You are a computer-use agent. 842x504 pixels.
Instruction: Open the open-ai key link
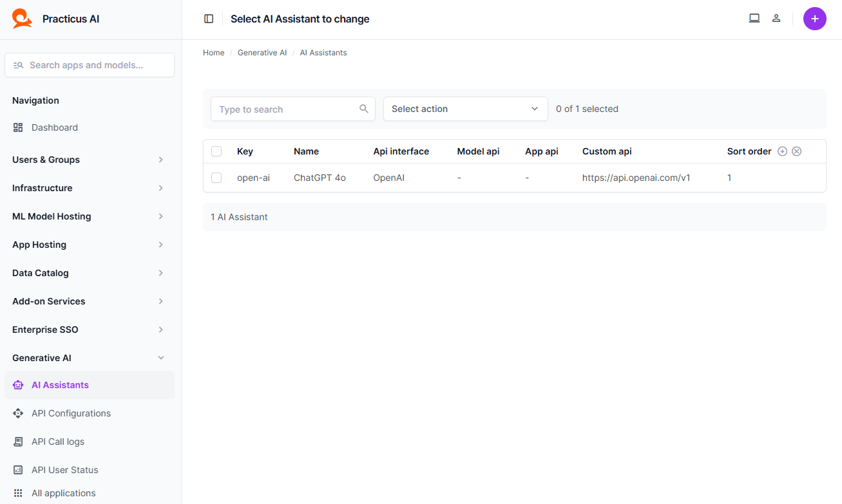click(253, 178)
